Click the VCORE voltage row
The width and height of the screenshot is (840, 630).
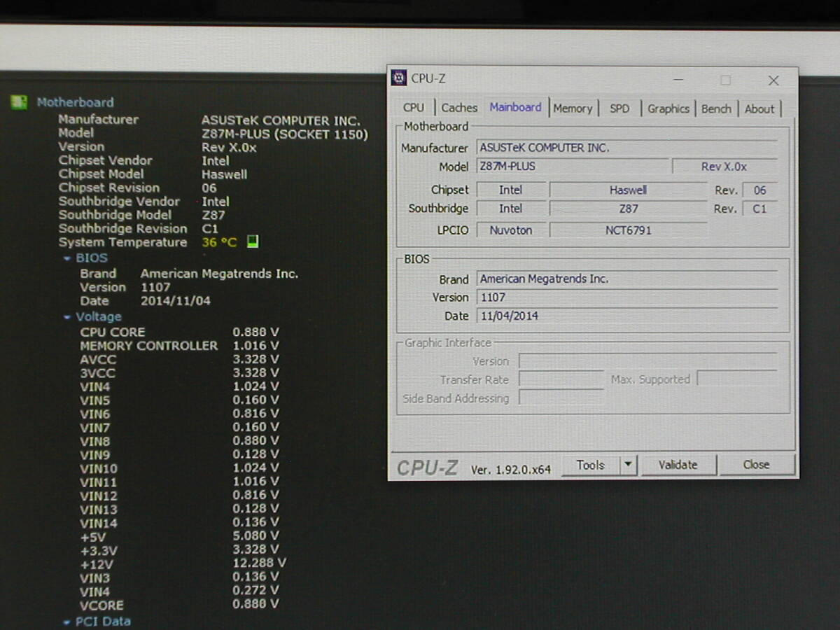coord(179,605)
